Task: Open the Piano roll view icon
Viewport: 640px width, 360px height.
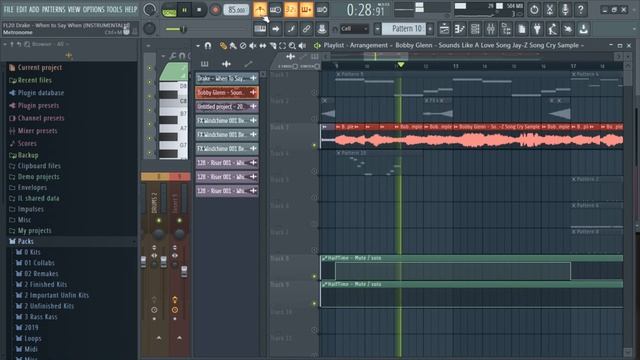Action: pyautogui.click(x=460, y=29)
